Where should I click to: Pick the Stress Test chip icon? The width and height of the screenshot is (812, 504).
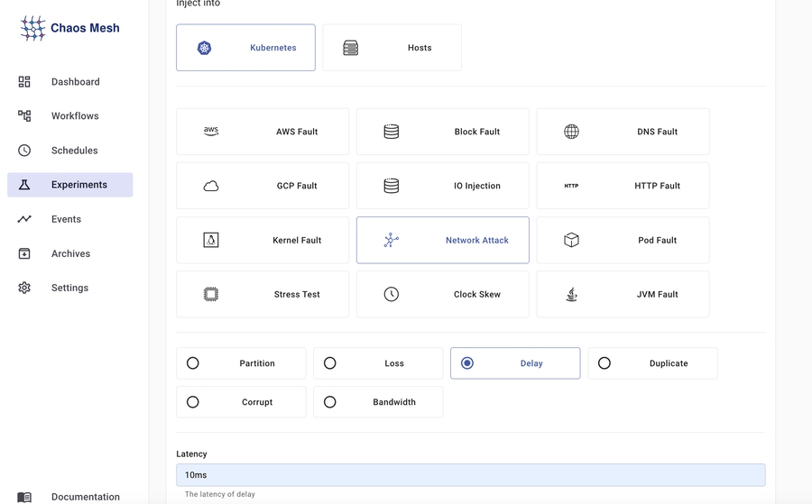click(x=211, y=294)
